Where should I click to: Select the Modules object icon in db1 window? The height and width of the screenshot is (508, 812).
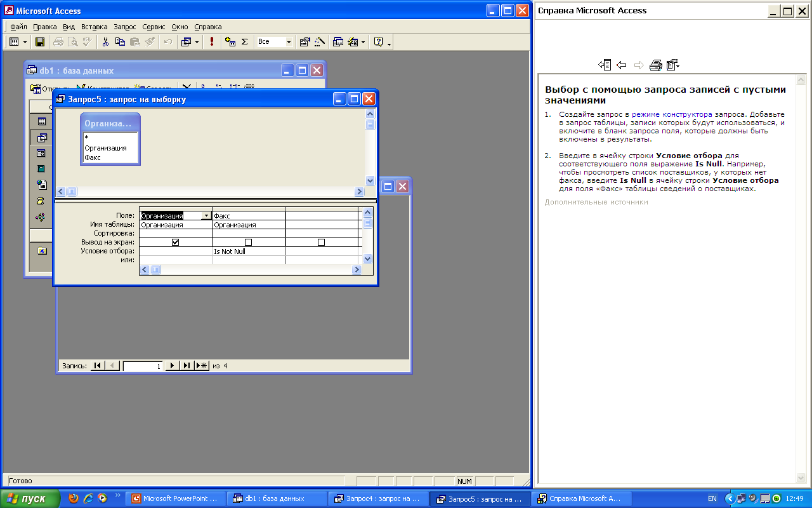coord(41,217)
